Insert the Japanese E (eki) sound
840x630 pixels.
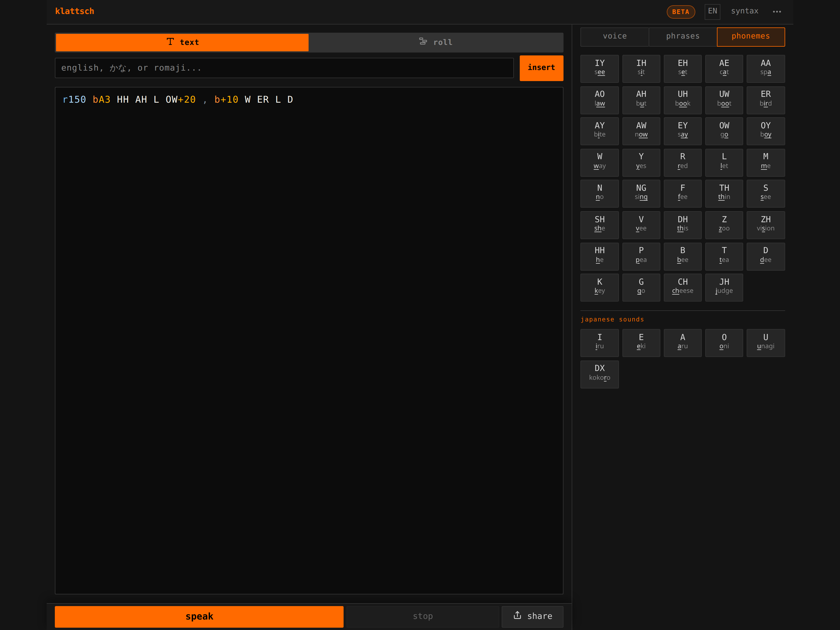tap(641, 343)
